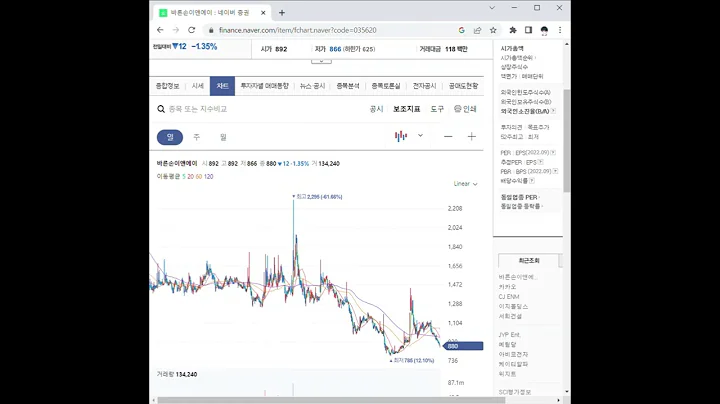This screenshot has height=404, width=720.
Task: Open 위지트 in recent list
Action: pyautogui.click(x=507, y=374)
